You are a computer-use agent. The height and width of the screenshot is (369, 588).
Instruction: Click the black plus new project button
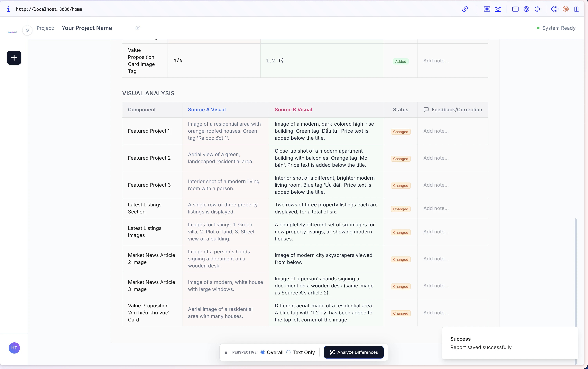[14, 58]
